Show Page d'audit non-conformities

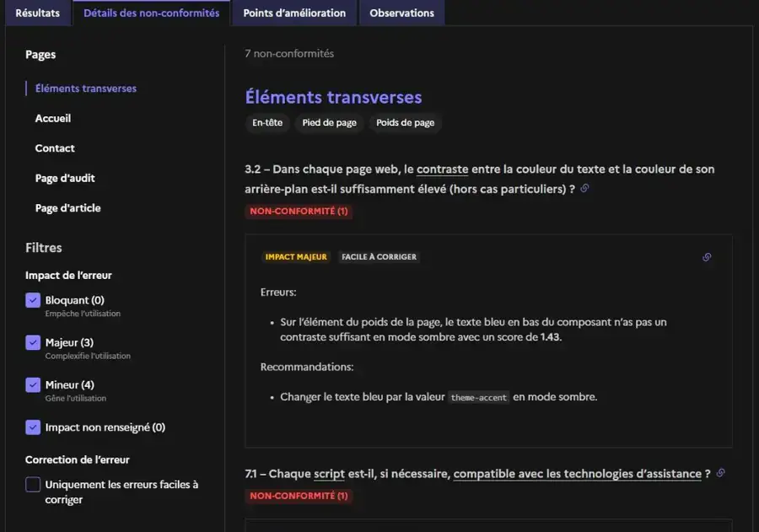coord(65,178)
